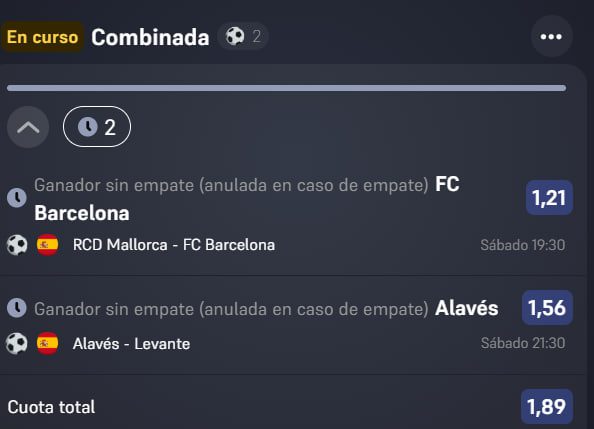Click the clock icon beside Alavés pick

17,308
